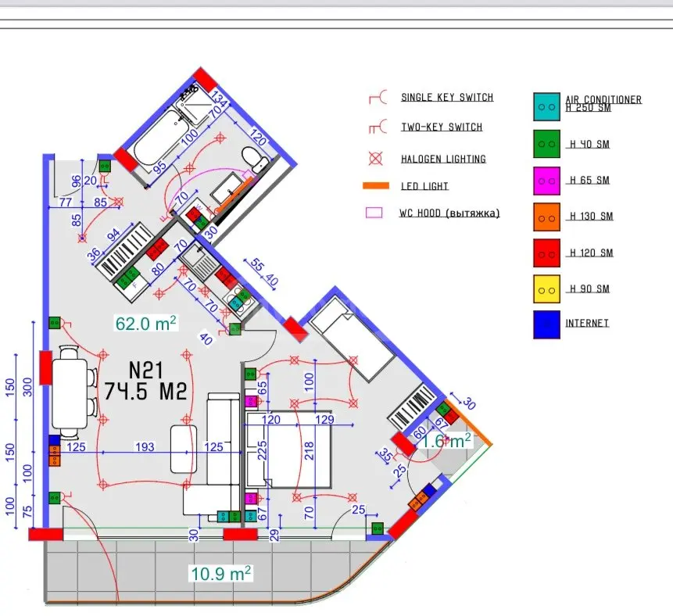
Task: Select the cyan air conditioner swatch
Action: coord(546,106)
